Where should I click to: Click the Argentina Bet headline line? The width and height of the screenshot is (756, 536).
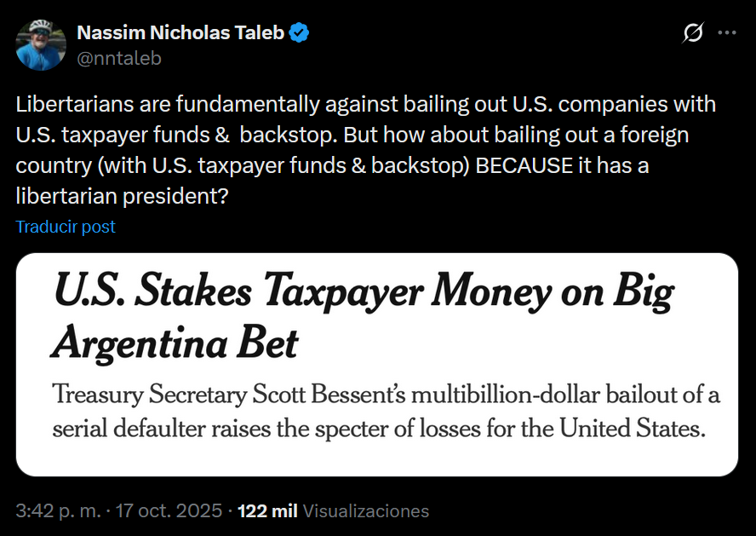[175, 343]
